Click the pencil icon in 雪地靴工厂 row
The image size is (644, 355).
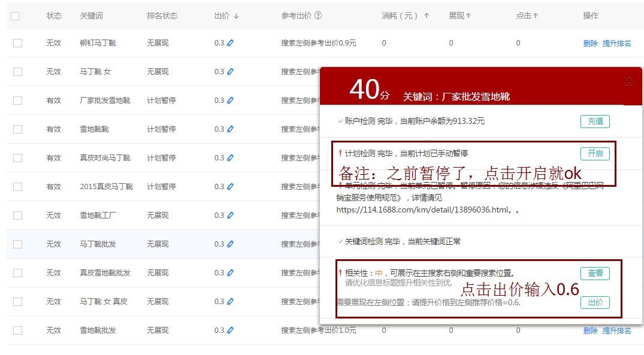click(x=231, y=216)
